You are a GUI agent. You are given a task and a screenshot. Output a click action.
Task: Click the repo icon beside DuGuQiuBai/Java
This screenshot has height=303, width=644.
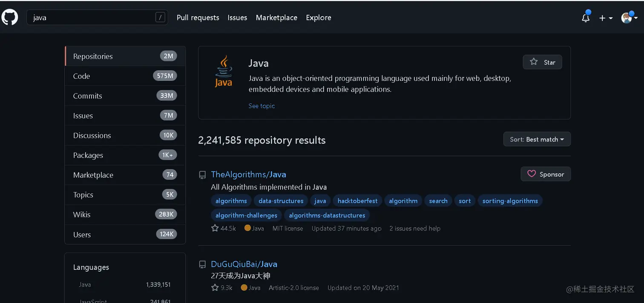pyautogui.click(x=203, y=265)
